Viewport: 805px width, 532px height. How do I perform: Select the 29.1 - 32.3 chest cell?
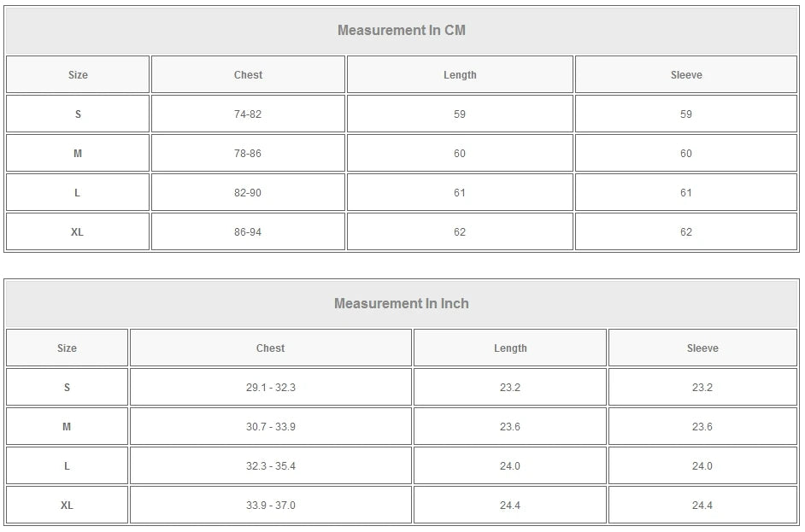coord(270,388)
